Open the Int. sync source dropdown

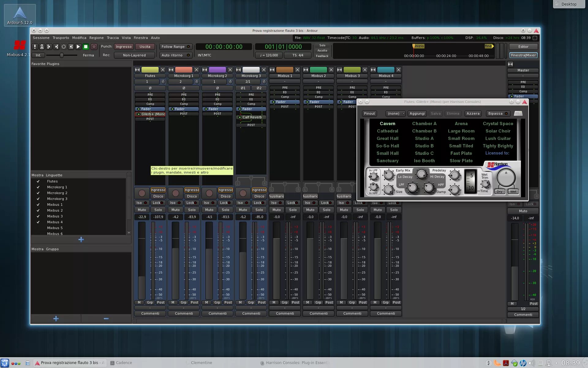[x=38, y=55]
